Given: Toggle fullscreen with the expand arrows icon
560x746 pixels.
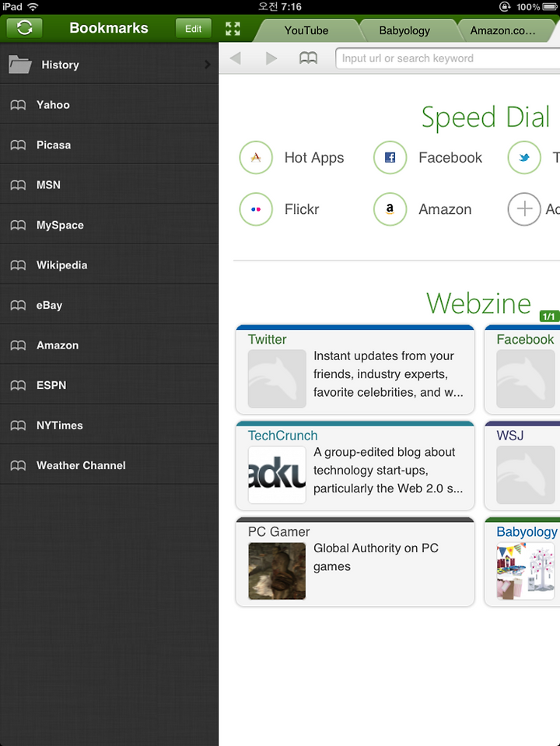Looking at the screenshot, I should pos(233,29).
